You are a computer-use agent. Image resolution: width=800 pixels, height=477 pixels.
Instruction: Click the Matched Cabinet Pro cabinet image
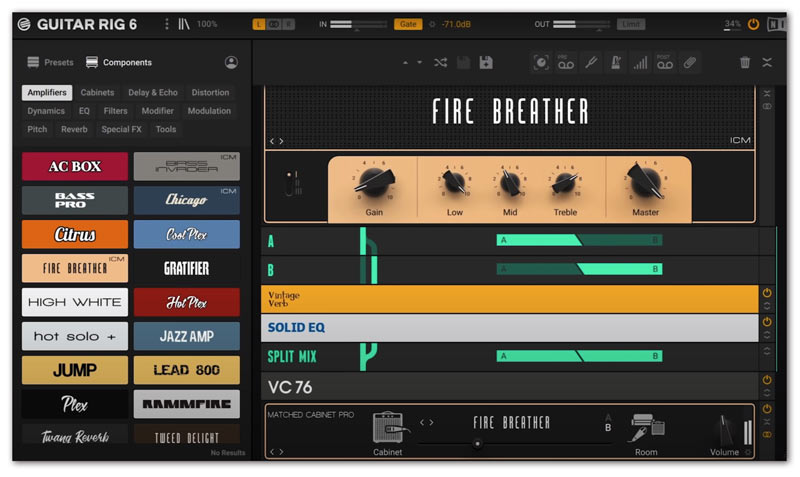point(389,428)
